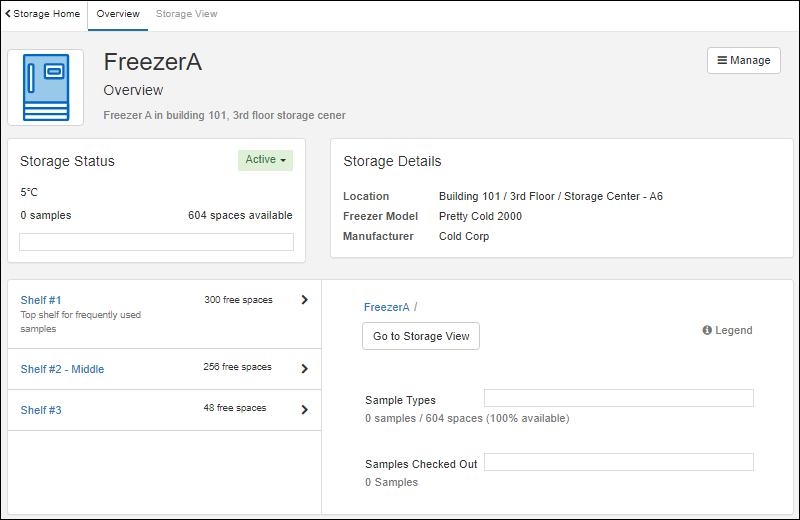Click the 300 free spaces label
The height and width of the screenshot is (520, 800).
[x=238, y=300]
